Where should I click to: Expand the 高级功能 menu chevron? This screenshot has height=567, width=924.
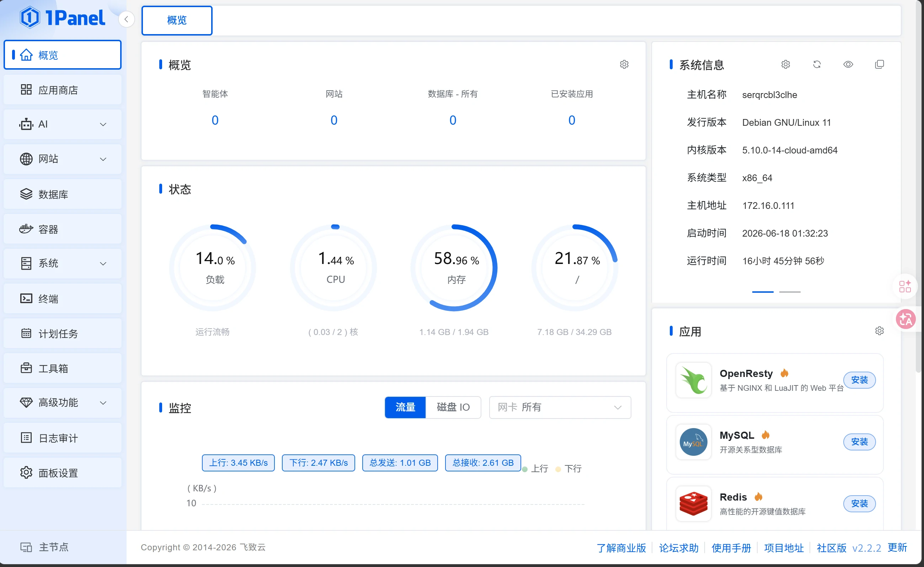(103, 403)
